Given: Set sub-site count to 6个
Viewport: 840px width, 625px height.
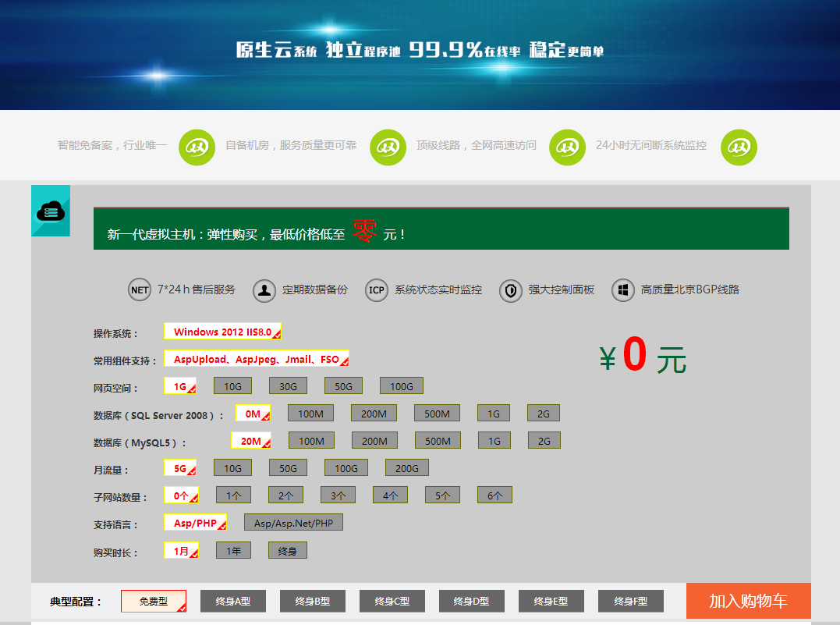Looking at the screenshot, I should pos(494,495).
